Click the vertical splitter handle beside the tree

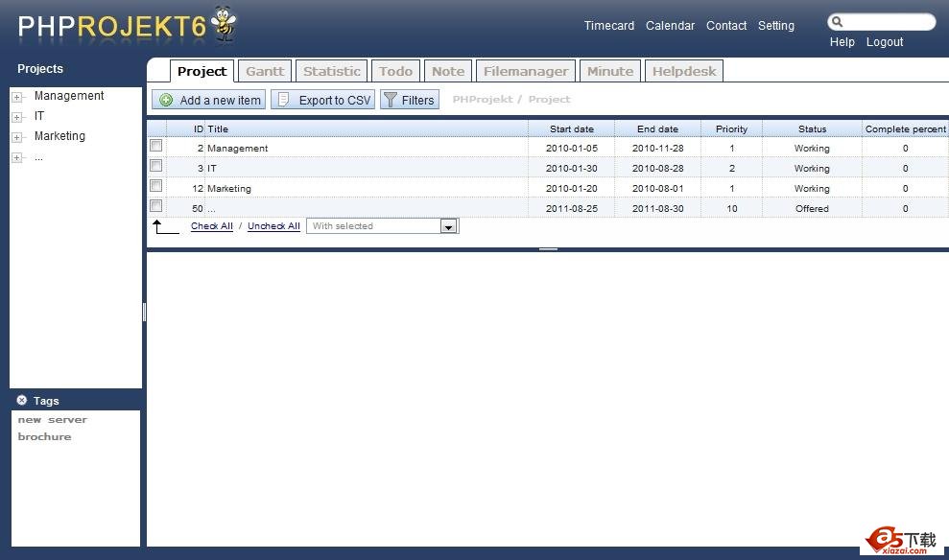pos(144,312)
